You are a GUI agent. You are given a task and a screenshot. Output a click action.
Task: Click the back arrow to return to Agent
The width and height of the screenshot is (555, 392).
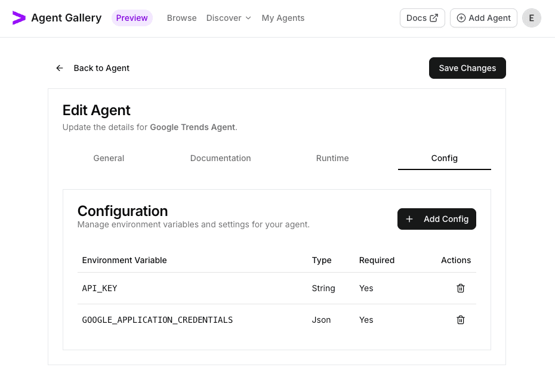pyautogui.click(x=60, y=68)
